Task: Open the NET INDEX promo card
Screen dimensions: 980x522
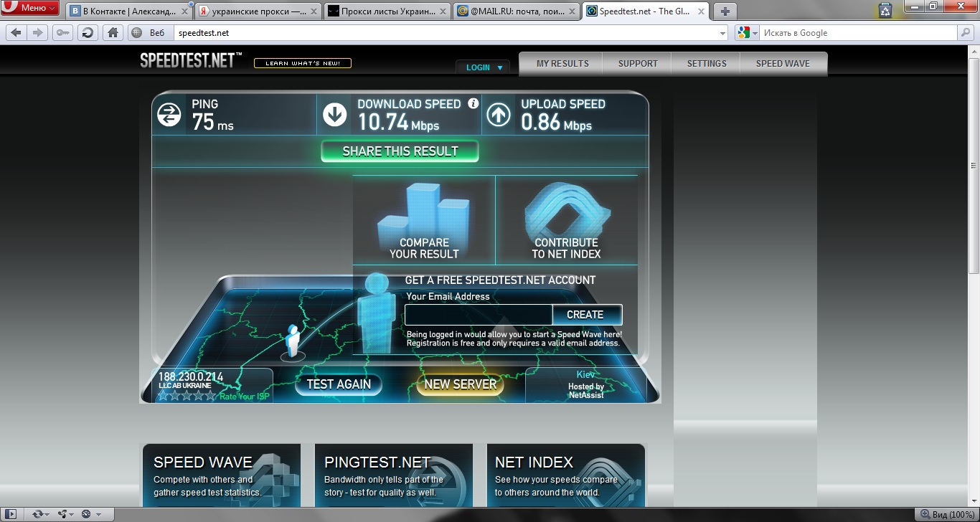Action: click(566, 477)
